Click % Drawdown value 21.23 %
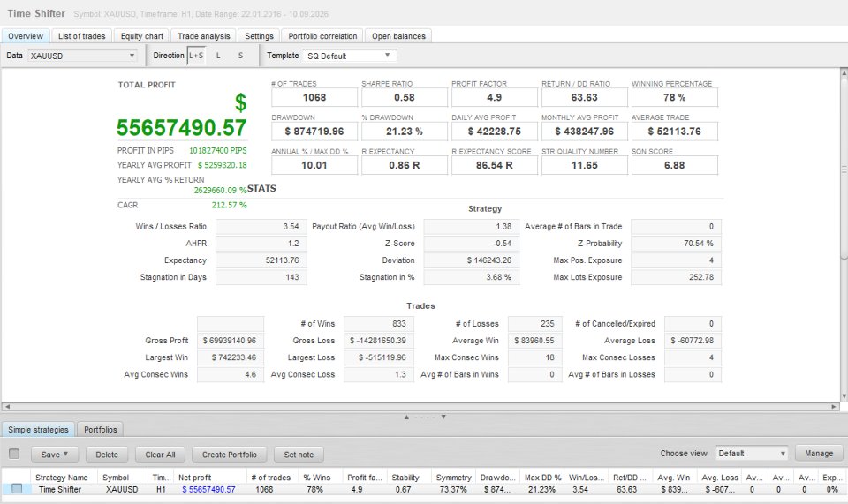 [405, 132]
